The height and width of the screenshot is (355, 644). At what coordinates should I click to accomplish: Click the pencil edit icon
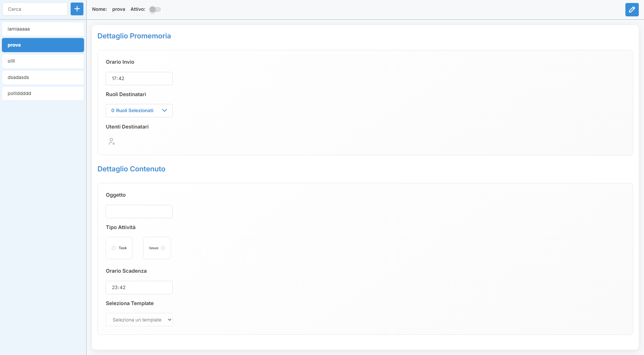(632, 10)
